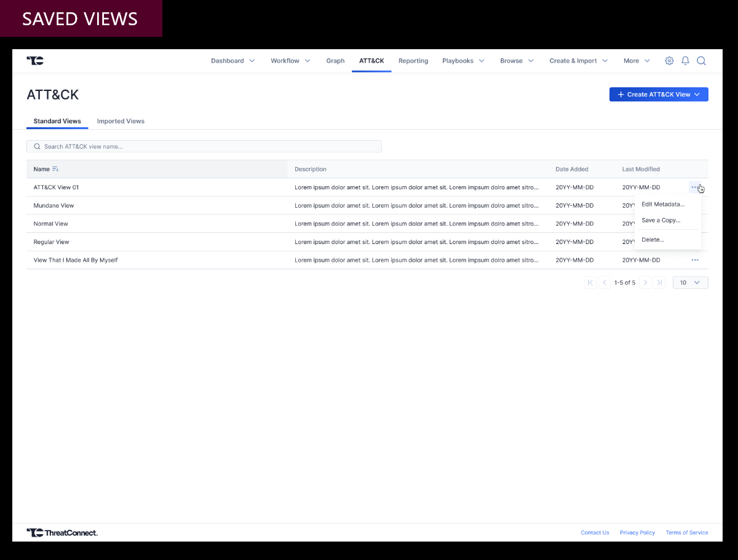Click the description text of ATT&CK View 01
Screen dimensions: 738x560
tap(416, 187)
